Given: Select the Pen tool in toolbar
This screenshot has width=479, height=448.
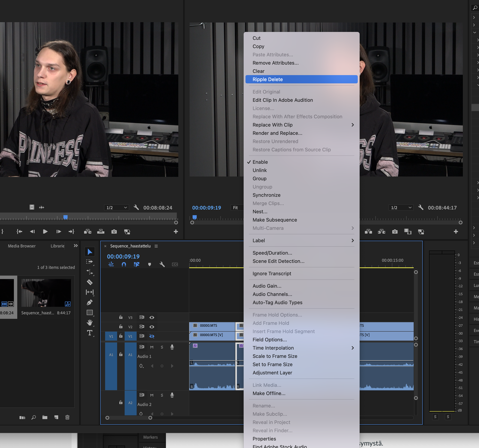Looking at the screenshot, I should pyautogui.click(x=90, y=302).
